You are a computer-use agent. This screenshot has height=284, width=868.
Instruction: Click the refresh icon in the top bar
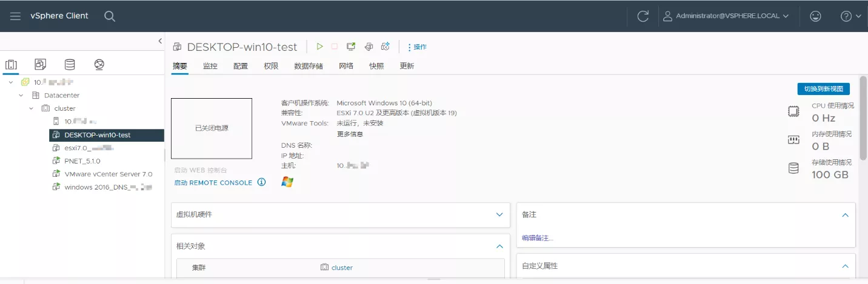coord(643,16)
